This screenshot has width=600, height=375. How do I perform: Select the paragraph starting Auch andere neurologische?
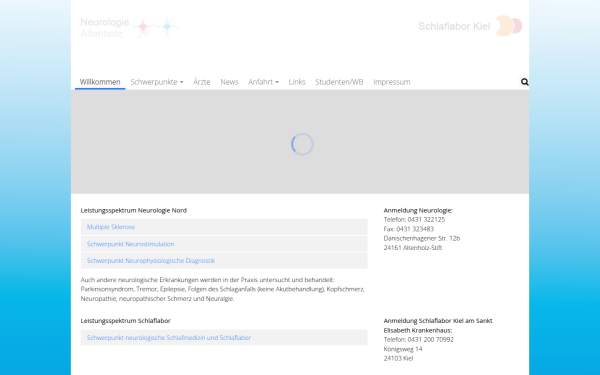click(223, 289)
